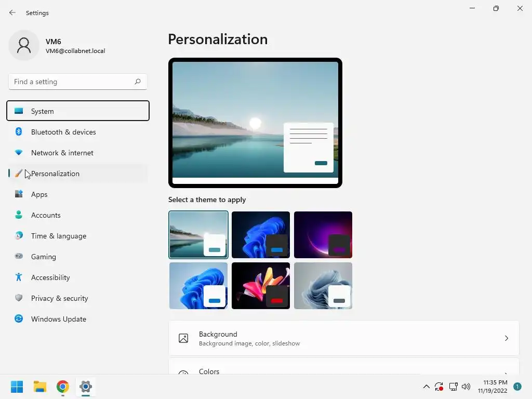
Task: Click the large desktop theme preview
Action: [255, 123]
